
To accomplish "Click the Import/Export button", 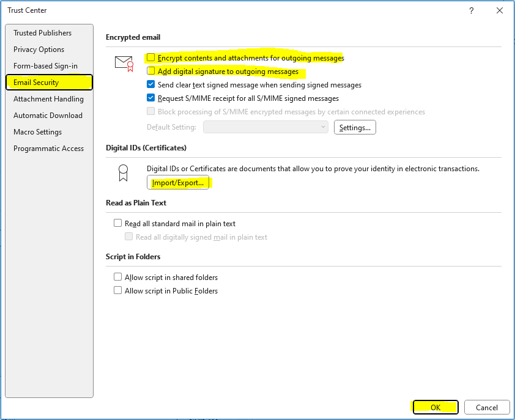I will tap(178, 183).
